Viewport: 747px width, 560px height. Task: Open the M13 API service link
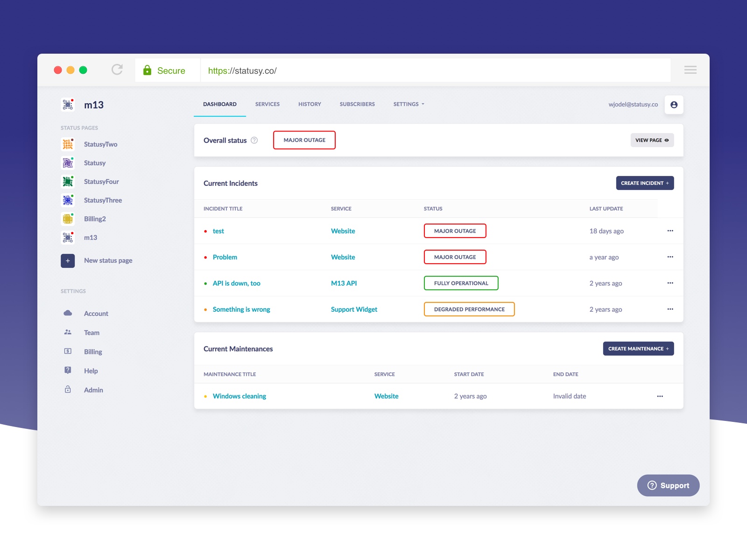coord(344,283)
